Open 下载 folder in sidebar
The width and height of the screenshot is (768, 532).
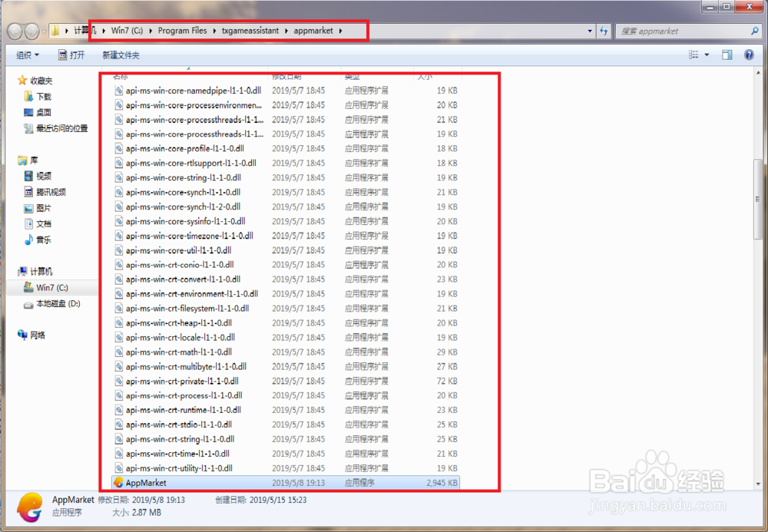point(38,97)
